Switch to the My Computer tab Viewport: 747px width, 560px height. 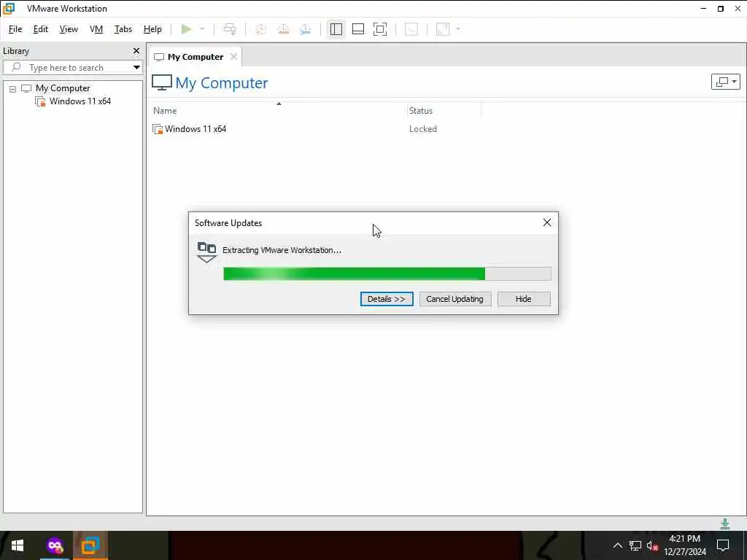196,57
